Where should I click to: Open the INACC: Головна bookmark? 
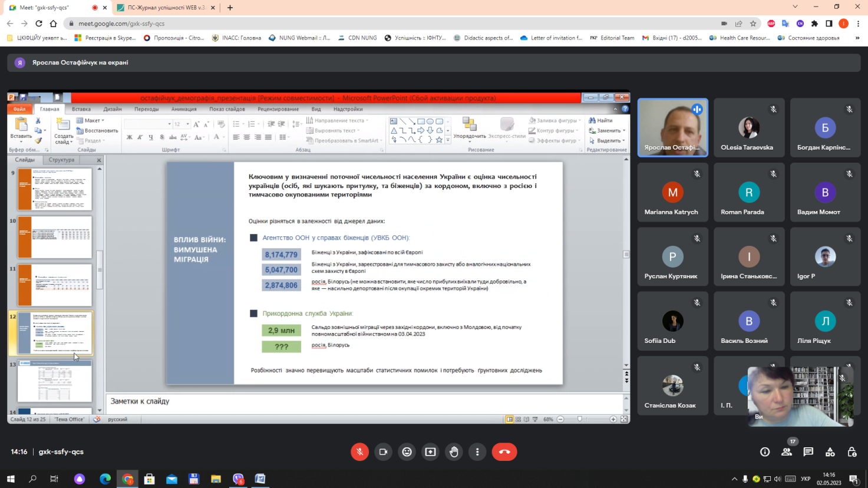236,38
